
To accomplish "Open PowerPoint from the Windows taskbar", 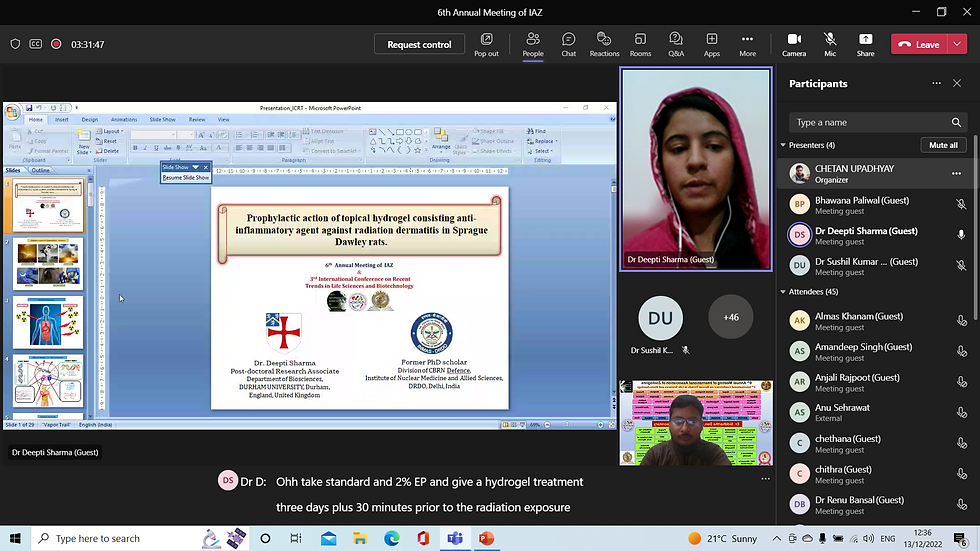I will [485, 539].
